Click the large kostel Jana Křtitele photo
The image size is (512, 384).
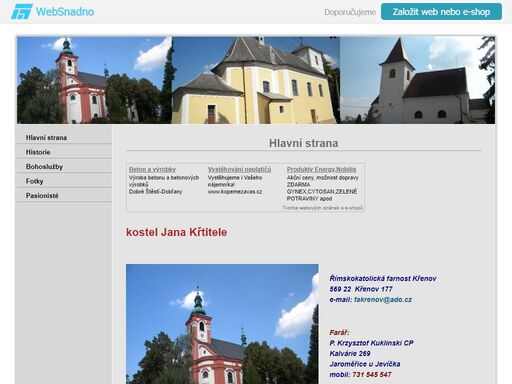click(x=222, y=324)
